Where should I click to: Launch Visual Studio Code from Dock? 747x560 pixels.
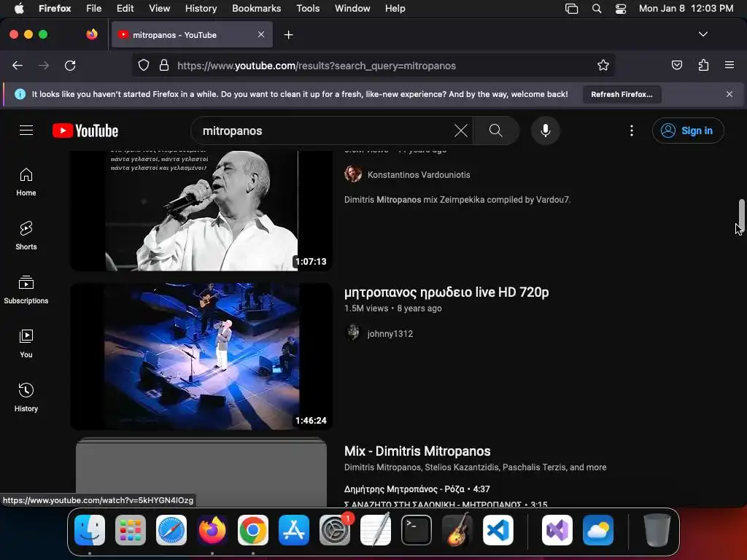(x=498, y=530)
